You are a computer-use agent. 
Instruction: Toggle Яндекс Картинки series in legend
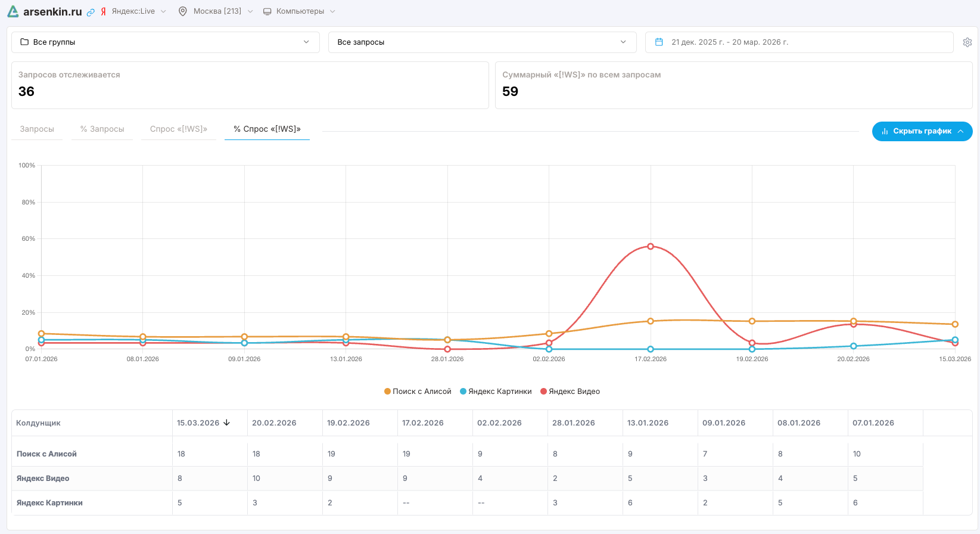[x=496, y=392]
